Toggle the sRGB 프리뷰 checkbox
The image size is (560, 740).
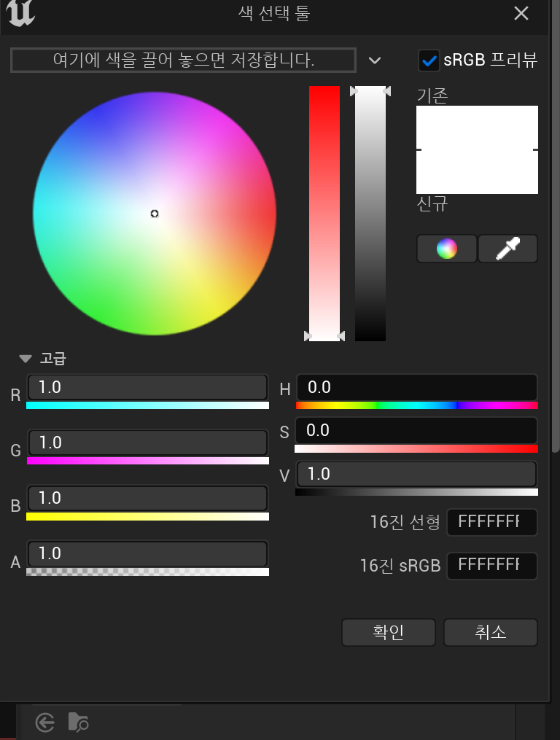point(429,61)
